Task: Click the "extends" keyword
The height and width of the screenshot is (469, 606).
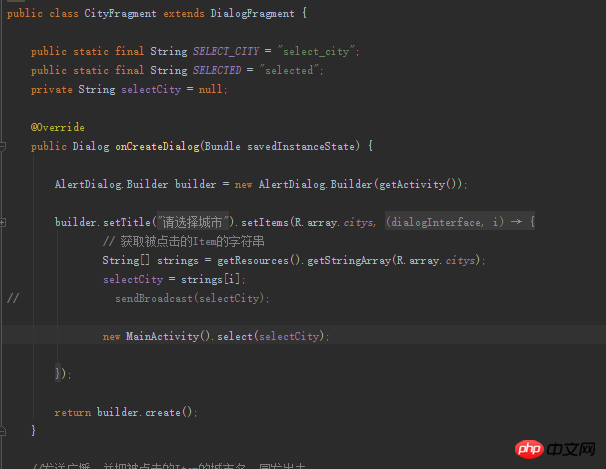Action: coord(184,13)
